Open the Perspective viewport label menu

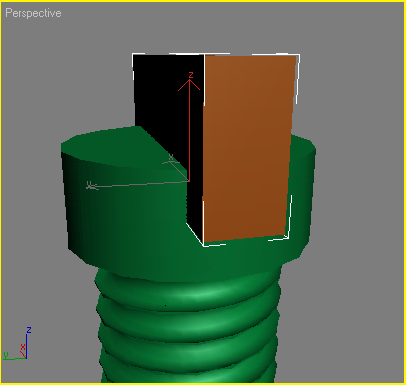pos(33,13)
